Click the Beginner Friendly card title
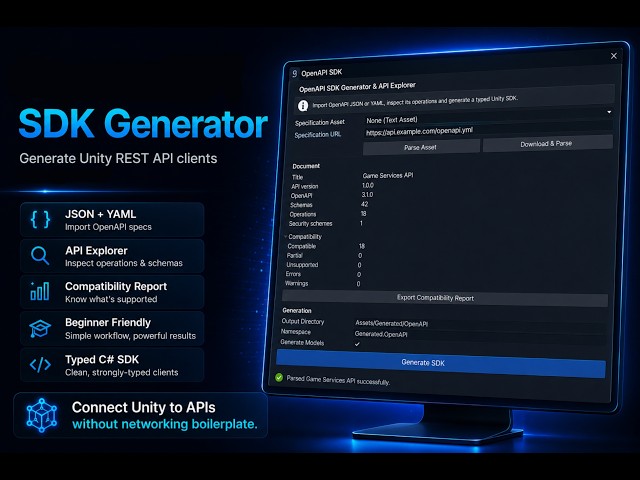Viewport: 640px width, 480px height. (x=108, y=322)
